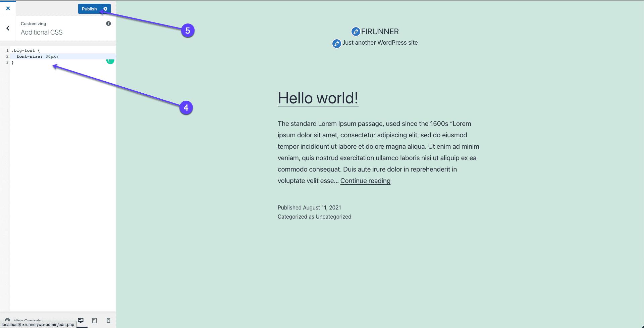Image resolution: width=644 pixels, height=328 pixels.
Task: Open the FIRUNNER site title link
Action: tap(380, 32)
